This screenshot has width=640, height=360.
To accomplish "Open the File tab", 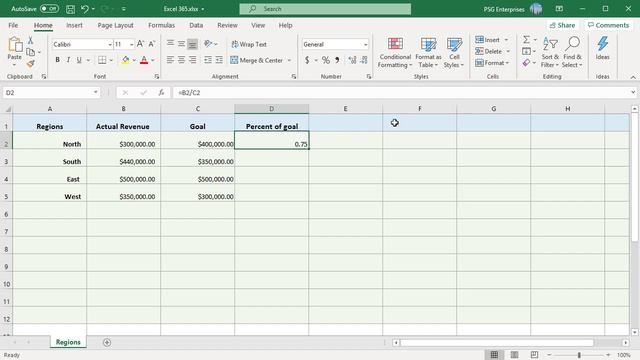I will coord(13,25).
